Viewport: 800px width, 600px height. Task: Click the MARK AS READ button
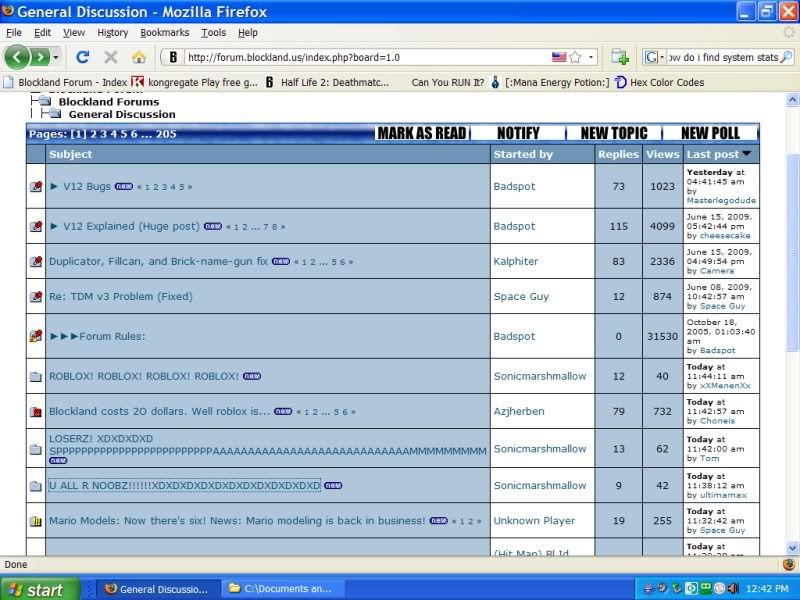click(422, 133)
